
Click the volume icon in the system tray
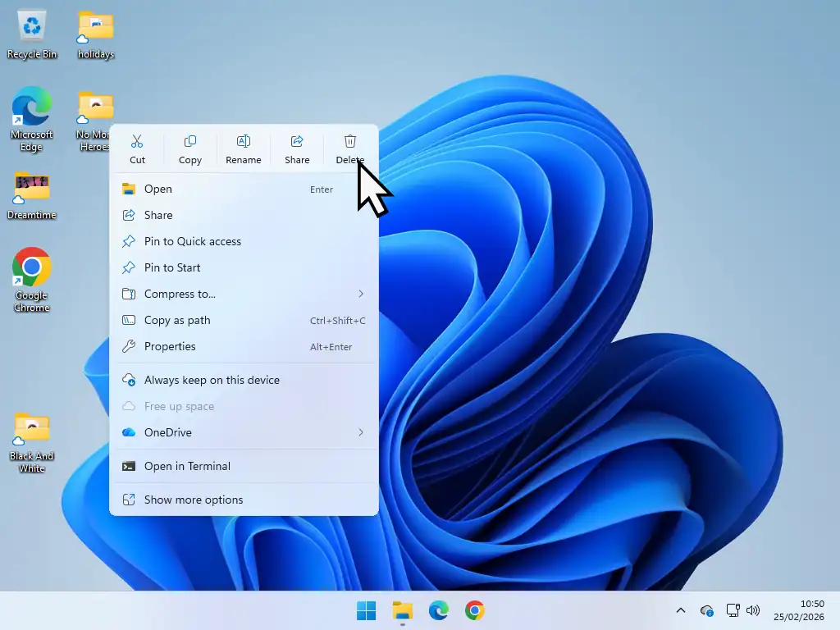click(x=753, y=610)
